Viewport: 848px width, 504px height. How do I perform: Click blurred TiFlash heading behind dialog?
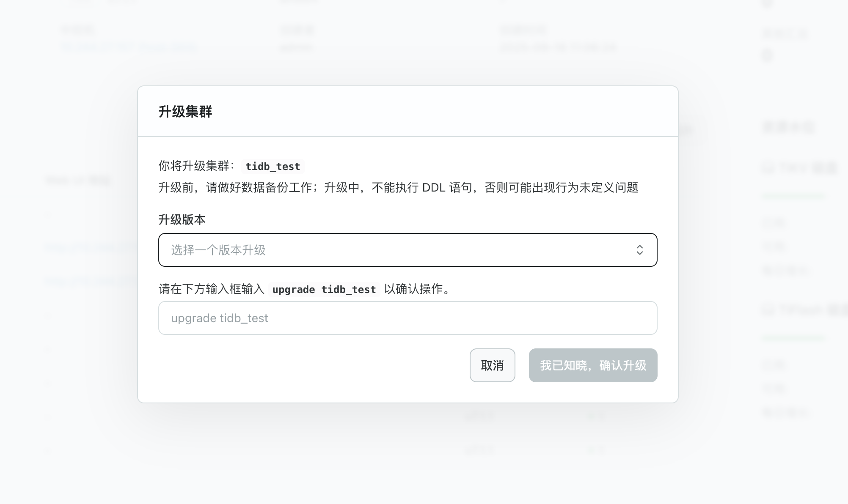(x=804, y=310)
